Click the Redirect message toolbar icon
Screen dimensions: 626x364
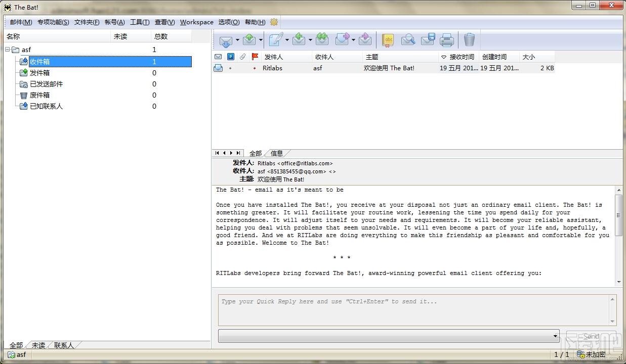(x=365, y=39)
